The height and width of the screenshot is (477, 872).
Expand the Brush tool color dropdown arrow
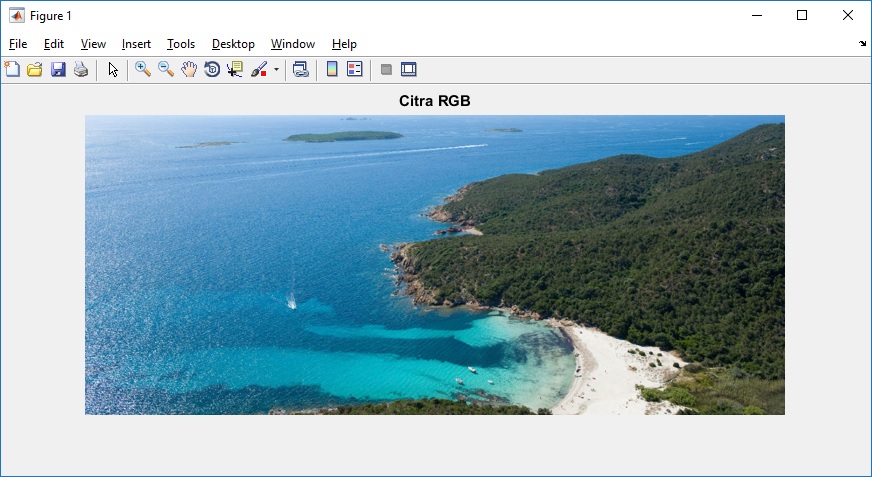click(x=276, y=70)
